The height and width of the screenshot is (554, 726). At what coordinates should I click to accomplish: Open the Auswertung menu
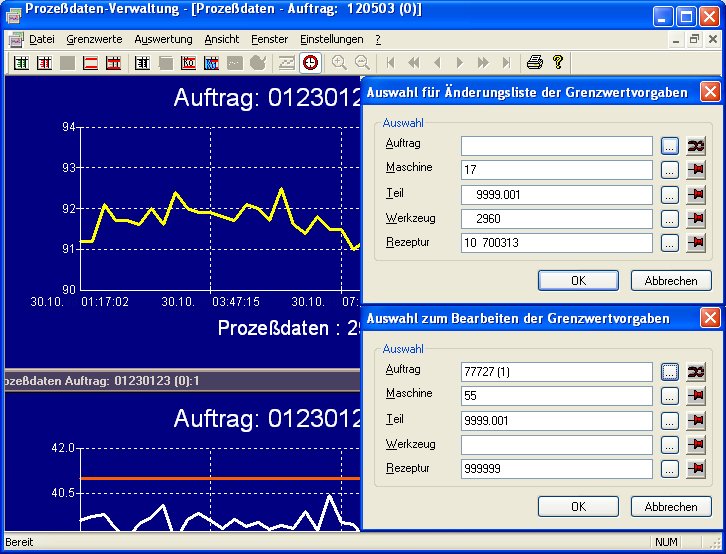163,40
